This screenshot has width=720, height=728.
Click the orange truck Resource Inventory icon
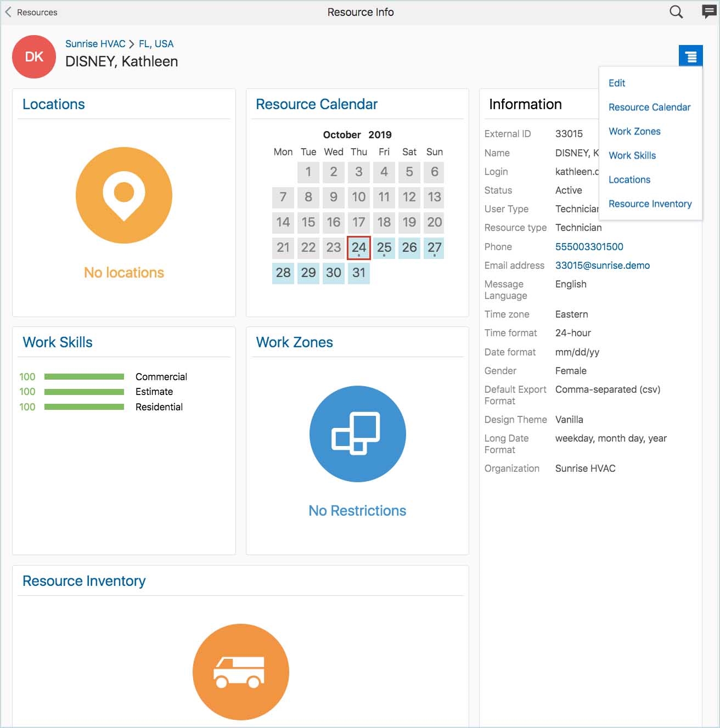(x=240, y=671)
